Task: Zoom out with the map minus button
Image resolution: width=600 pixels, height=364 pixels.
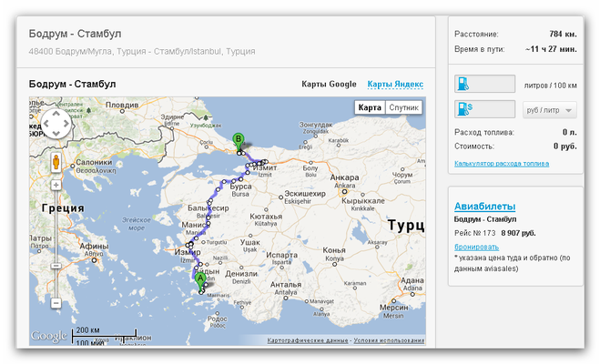Action: point(56,303)
